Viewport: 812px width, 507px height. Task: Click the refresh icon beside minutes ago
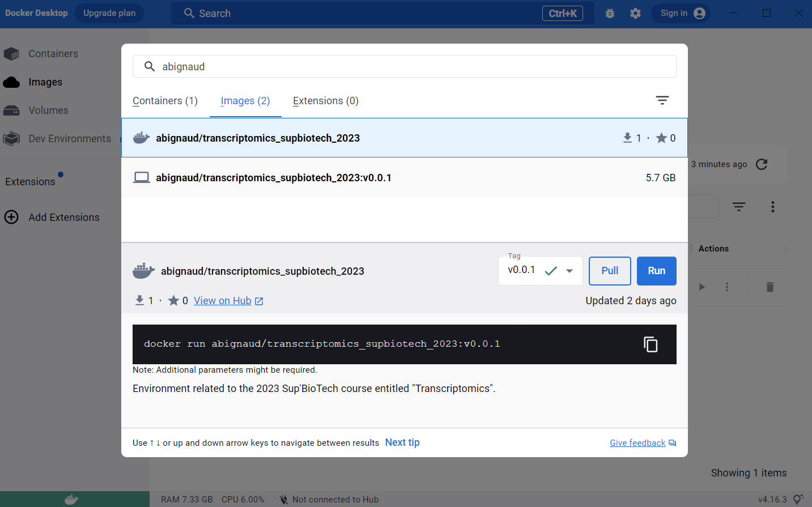762,164
